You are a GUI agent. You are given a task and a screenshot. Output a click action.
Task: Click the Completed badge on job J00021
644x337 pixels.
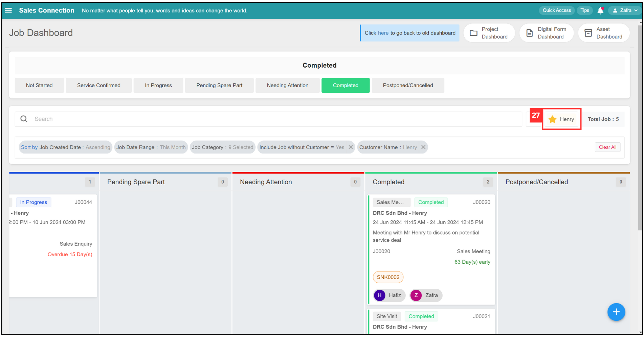pyautogui.click(x=421, y=316)
